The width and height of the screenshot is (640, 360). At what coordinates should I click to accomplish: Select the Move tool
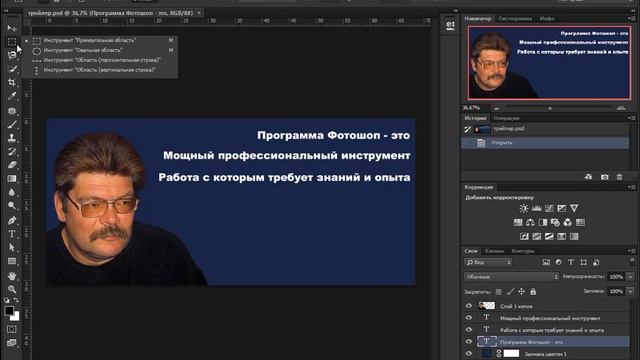(x=12, y=28)
